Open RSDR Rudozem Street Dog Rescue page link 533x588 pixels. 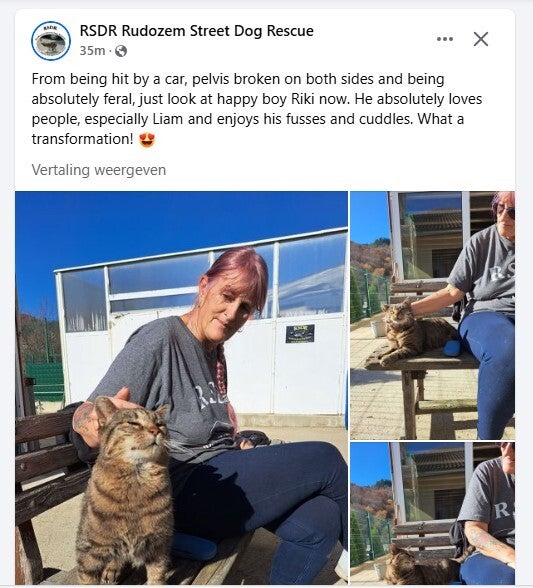pyautogui.click(x=197, y=31)
